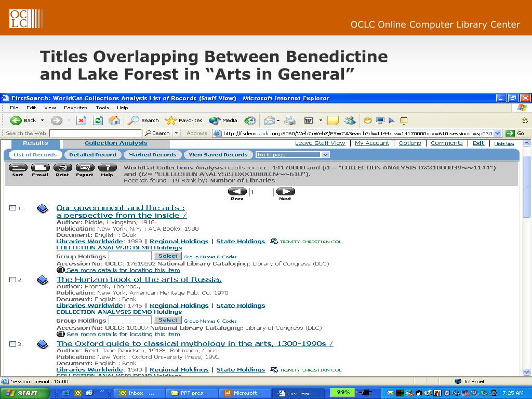Click the yellow Discuss note icon

(x=333, y=120)
